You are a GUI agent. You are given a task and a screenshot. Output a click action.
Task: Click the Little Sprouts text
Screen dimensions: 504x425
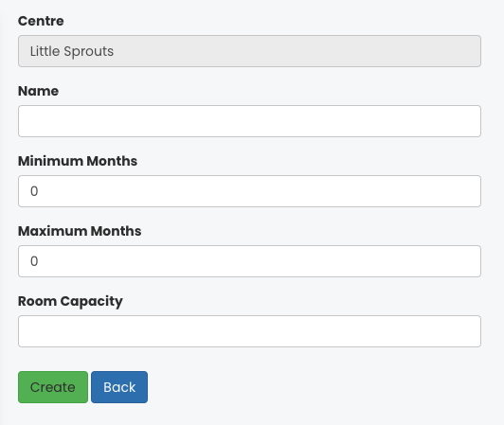(72, 51)
